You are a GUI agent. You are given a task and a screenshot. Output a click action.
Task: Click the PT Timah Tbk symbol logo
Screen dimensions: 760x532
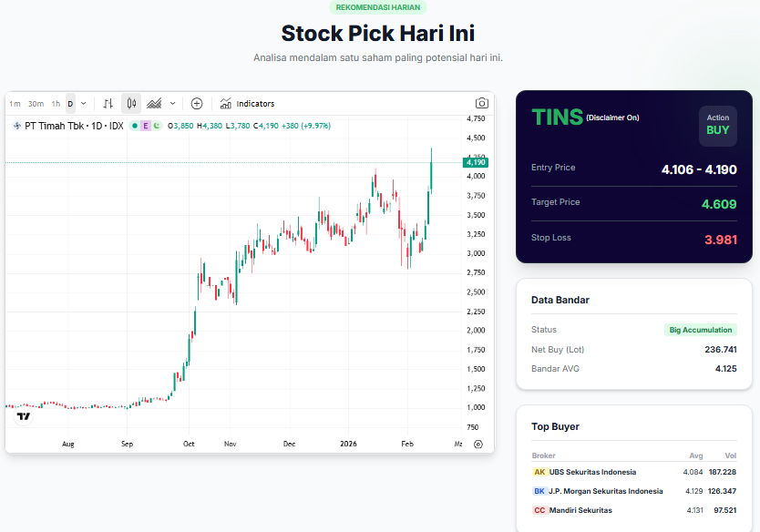(x=16, y=126)
